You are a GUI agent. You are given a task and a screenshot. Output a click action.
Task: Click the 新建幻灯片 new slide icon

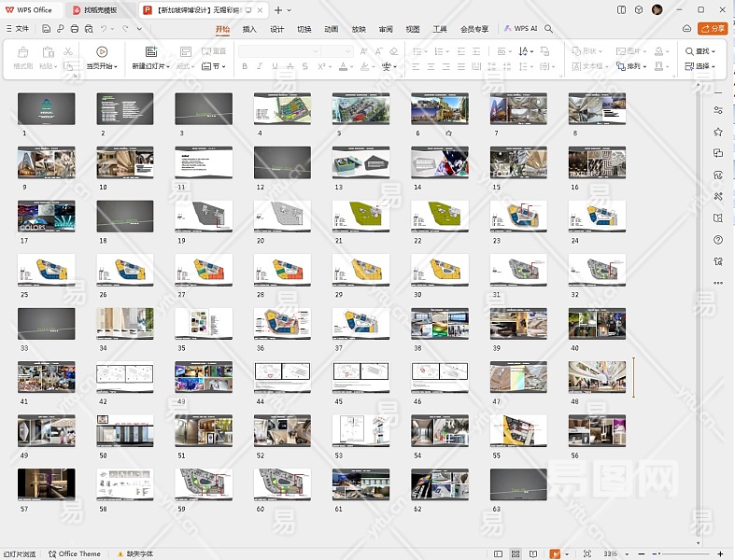tap(150, 52)
